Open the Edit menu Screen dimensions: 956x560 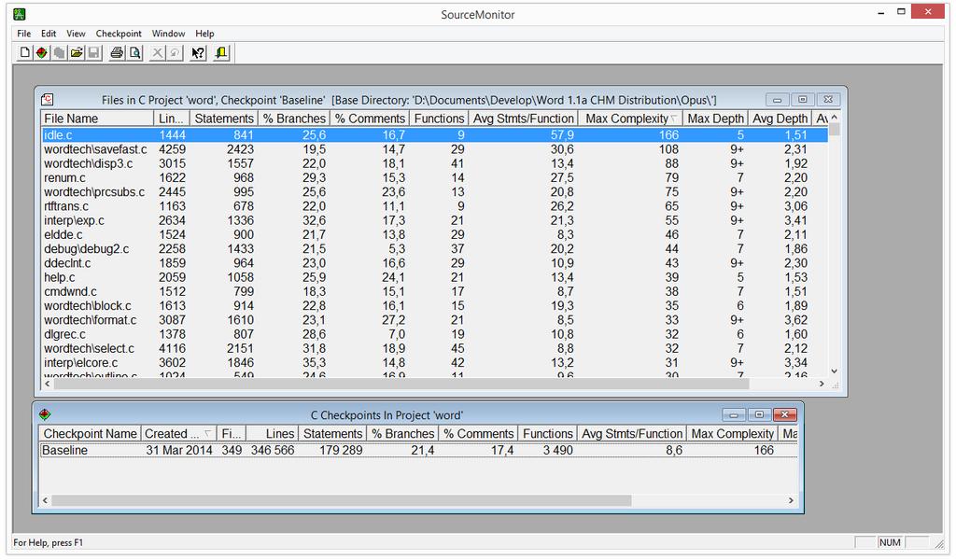[x=49, y=34]
